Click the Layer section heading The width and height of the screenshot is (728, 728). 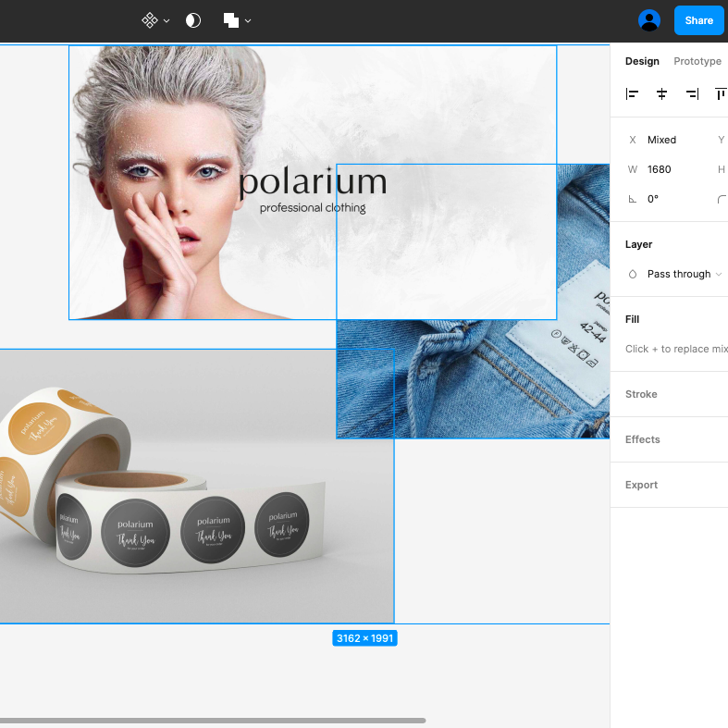click(638, 244)
